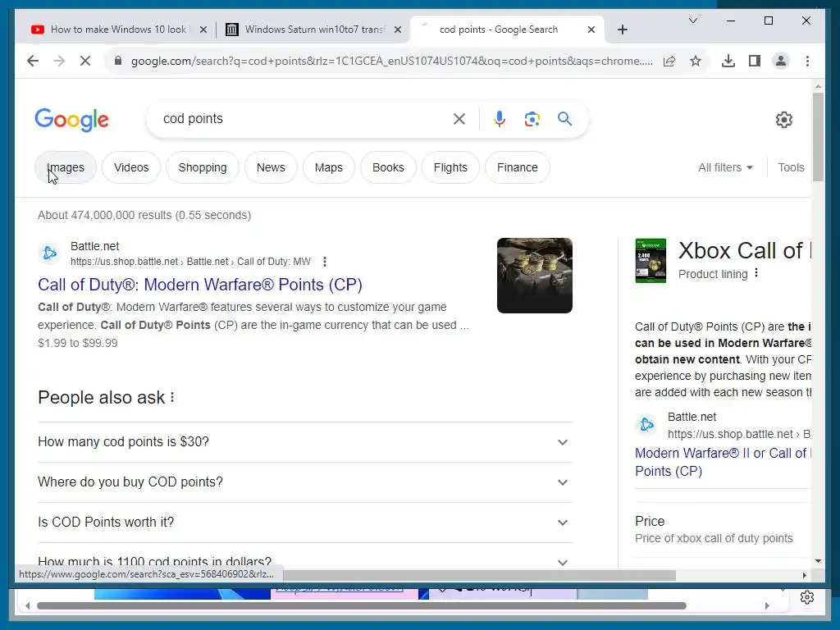Toggle the Chrome side panel
Viewport: 840px width, 630px height.
coord(755,61)
